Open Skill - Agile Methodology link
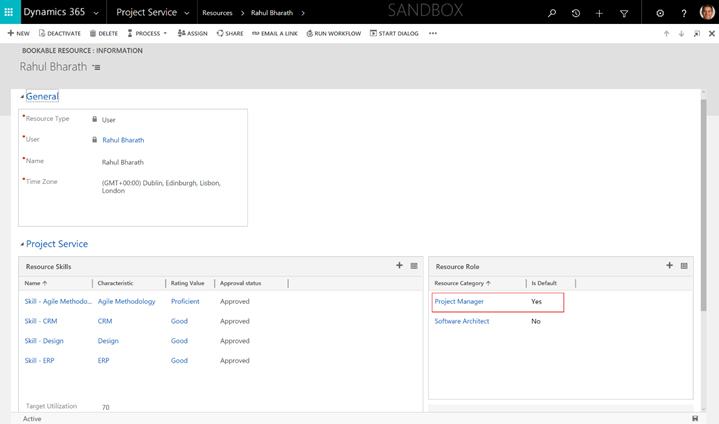The width and height of the screenshot is (719, 424). [58, 301]
